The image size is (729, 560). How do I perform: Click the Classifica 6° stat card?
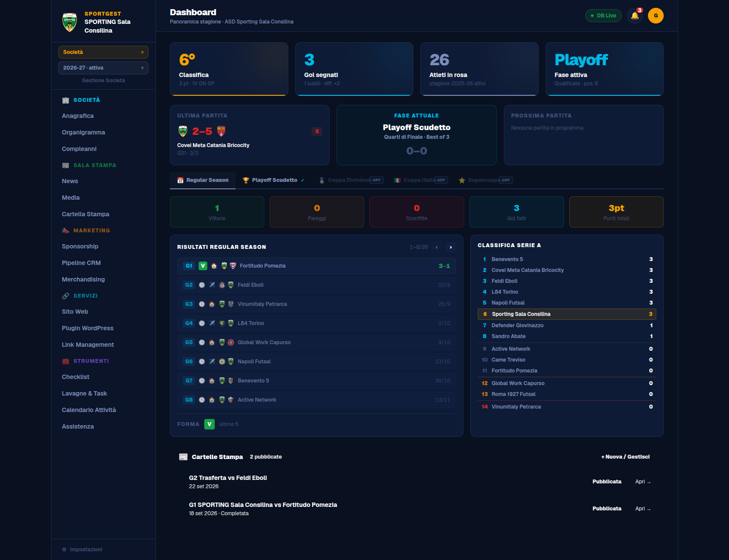229,69
